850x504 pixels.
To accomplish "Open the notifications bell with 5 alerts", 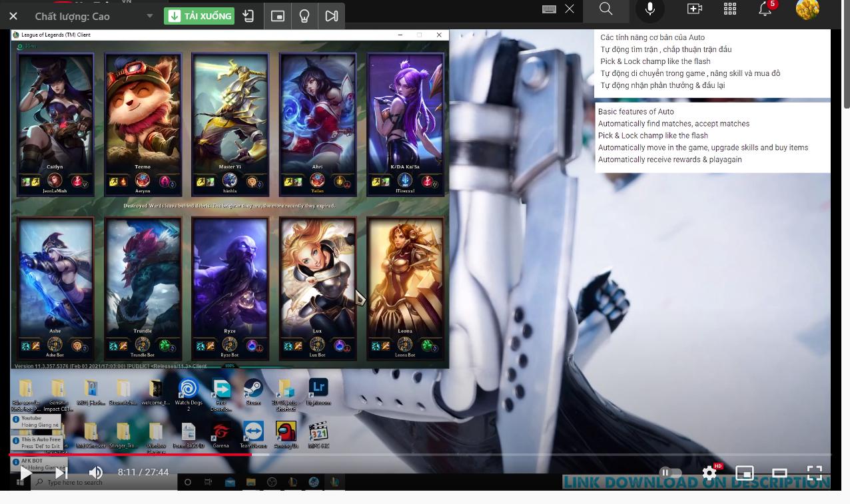I will (x=766, y=9).
